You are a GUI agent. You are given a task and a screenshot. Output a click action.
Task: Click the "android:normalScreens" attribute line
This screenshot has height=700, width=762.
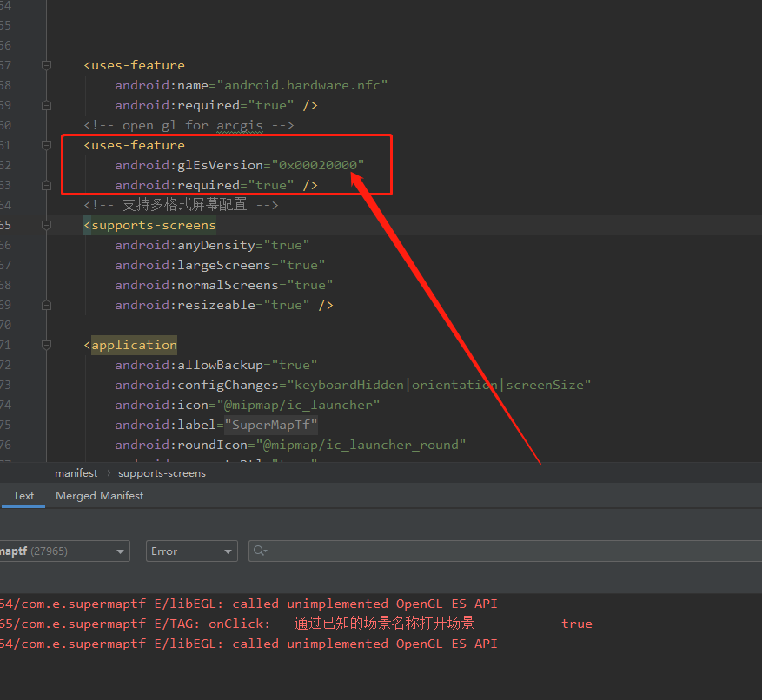[224, 285]
